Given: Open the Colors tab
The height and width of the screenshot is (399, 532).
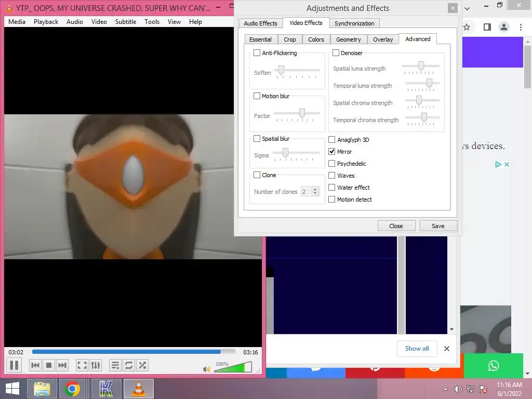Looking at the screenshot, I should click(x=316, y=39).
